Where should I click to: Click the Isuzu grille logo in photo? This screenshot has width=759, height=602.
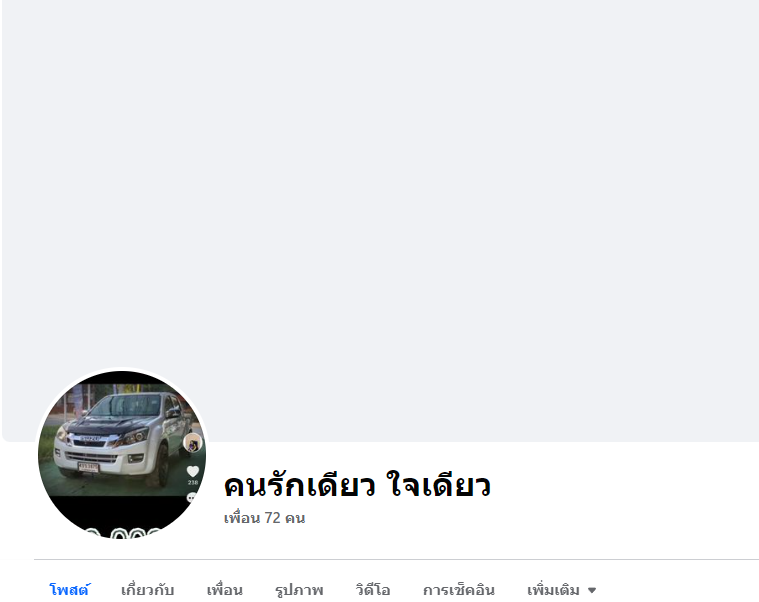coord(90,439)
